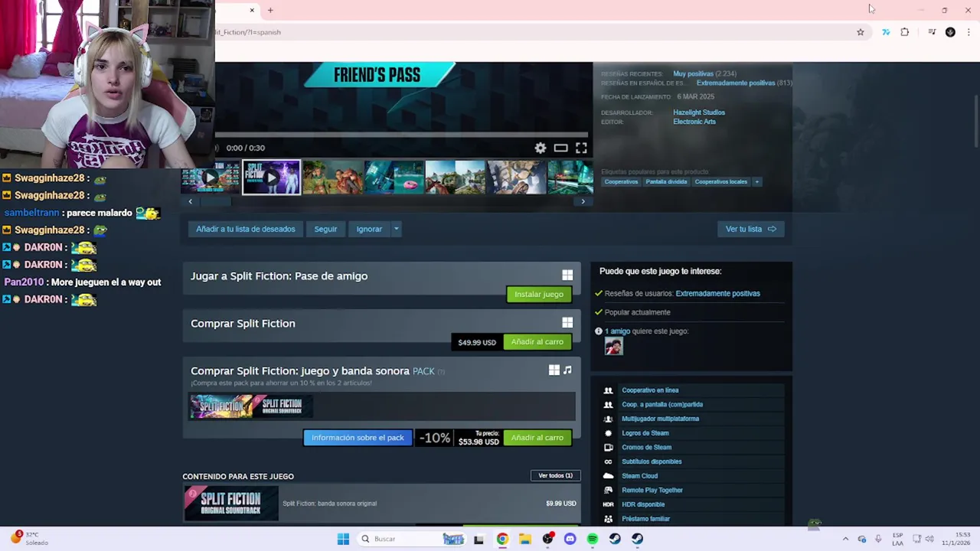The image size is (980, 551).
Task: Click the Ignorar button
Action: click(369, 229)
